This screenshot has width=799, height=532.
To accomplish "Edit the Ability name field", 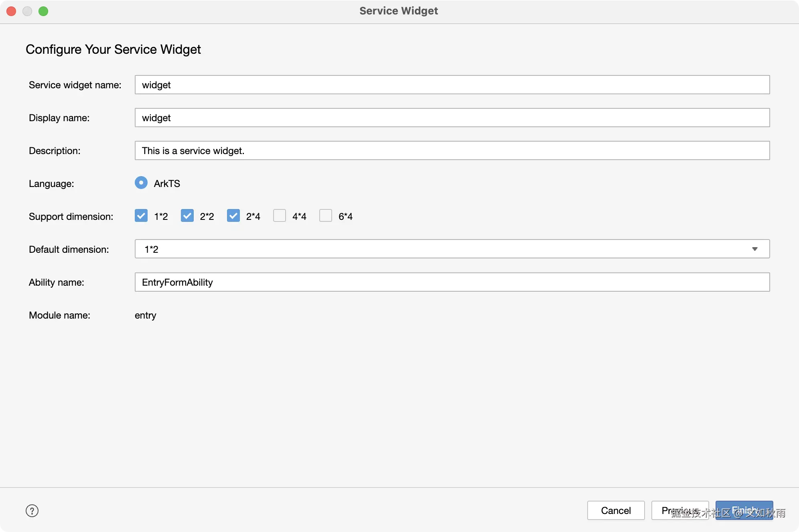I will [x=452, y=282].
